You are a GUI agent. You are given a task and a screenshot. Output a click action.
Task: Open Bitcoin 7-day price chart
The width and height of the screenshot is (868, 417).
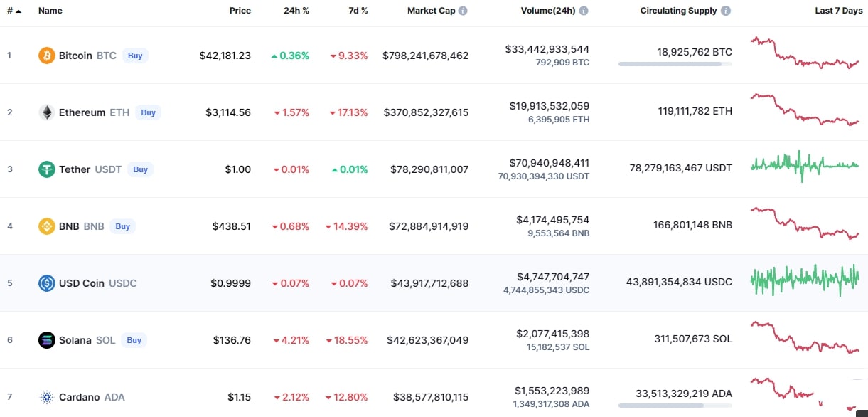pyautogui.click(x=805, y=53)
